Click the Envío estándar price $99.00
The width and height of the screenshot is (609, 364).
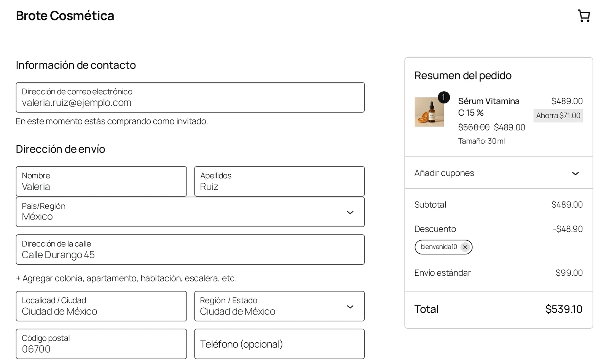click(x=569, y=273)
